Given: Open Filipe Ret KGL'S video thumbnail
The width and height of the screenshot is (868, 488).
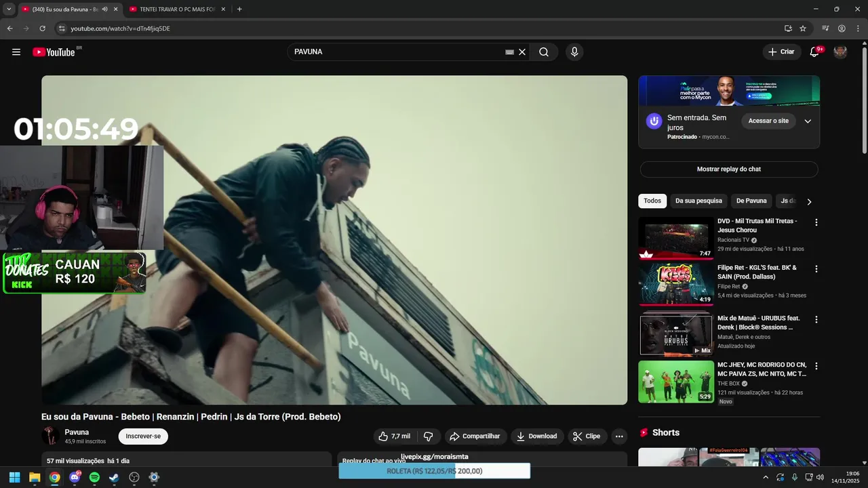Looking at the screenshot, I should [676, 284].
